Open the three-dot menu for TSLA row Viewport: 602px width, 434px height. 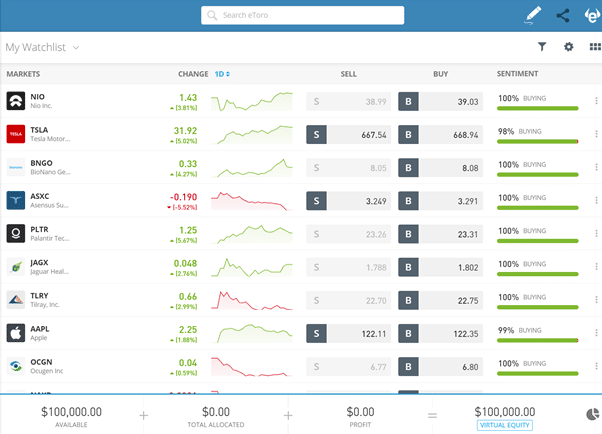click(x=596, y=134)
